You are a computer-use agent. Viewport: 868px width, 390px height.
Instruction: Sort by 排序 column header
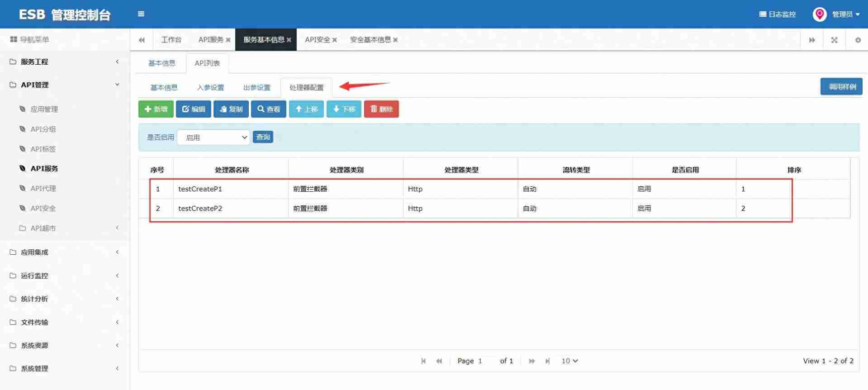coord(794,170)
